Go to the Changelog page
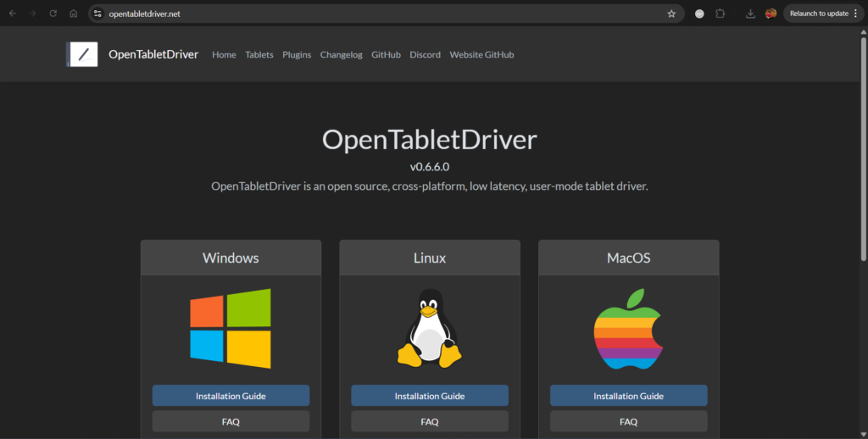Screen dimensions: 868x439 coord(341,55)
